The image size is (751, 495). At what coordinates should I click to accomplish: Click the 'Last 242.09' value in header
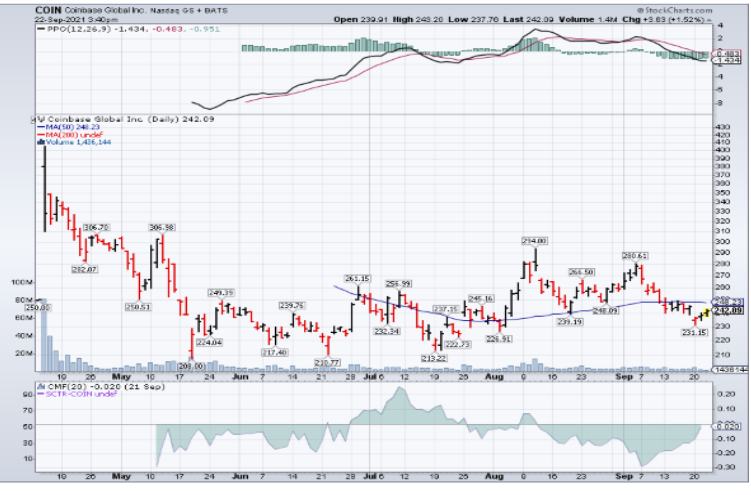pyautogui.click(x=528, y=20)
